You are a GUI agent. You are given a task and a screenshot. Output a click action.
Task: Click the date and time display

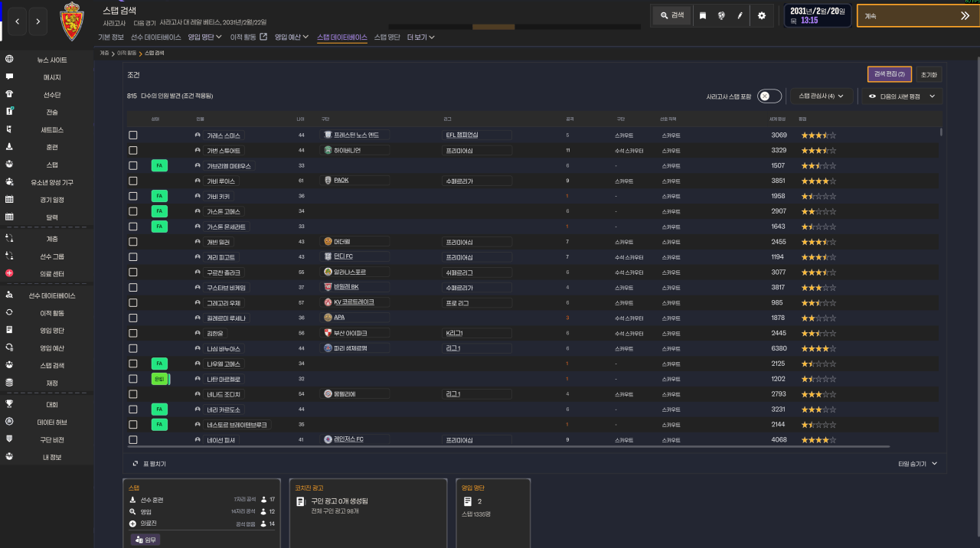(x=818, y=15)
